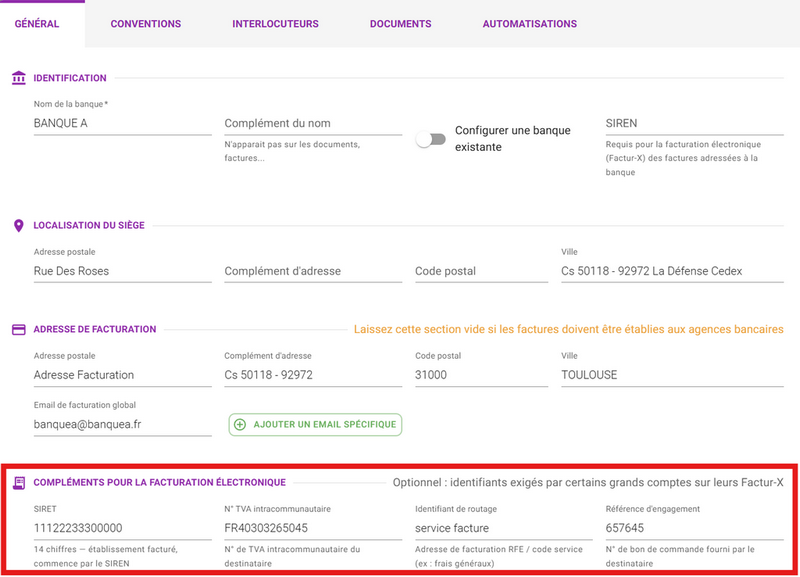
Task: Click the map pin Localisation icon
Action: [18, 225]
